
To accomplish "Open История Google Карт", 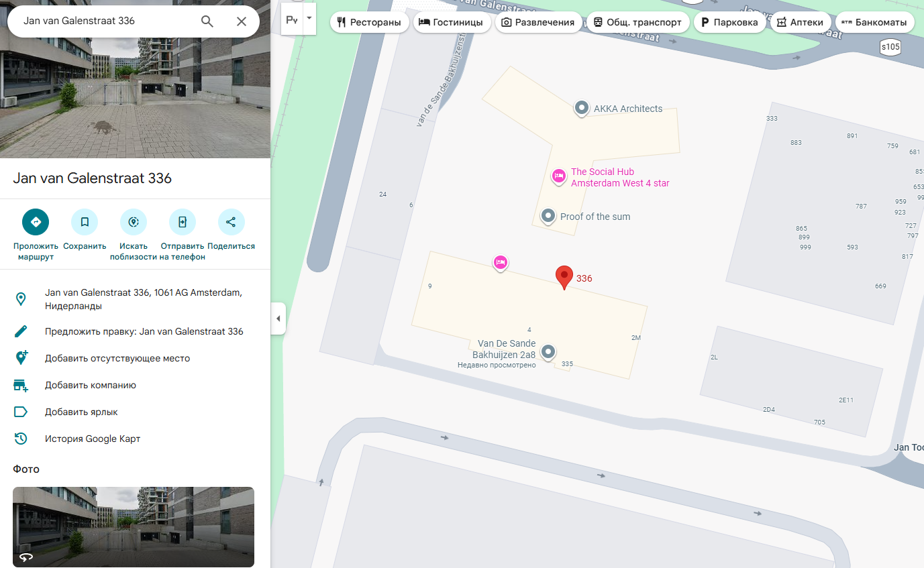I will point(93,439).
